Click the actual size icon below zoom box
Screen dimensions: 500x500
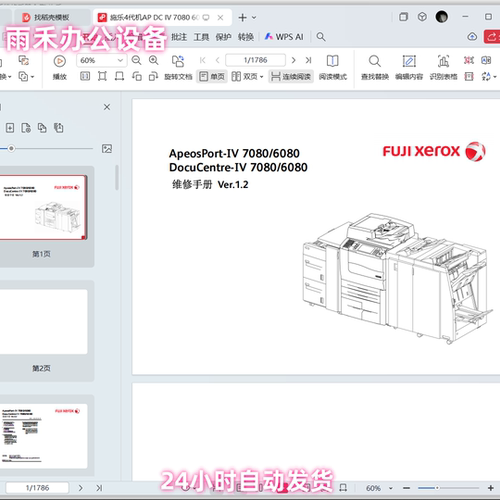click(85, 77)
